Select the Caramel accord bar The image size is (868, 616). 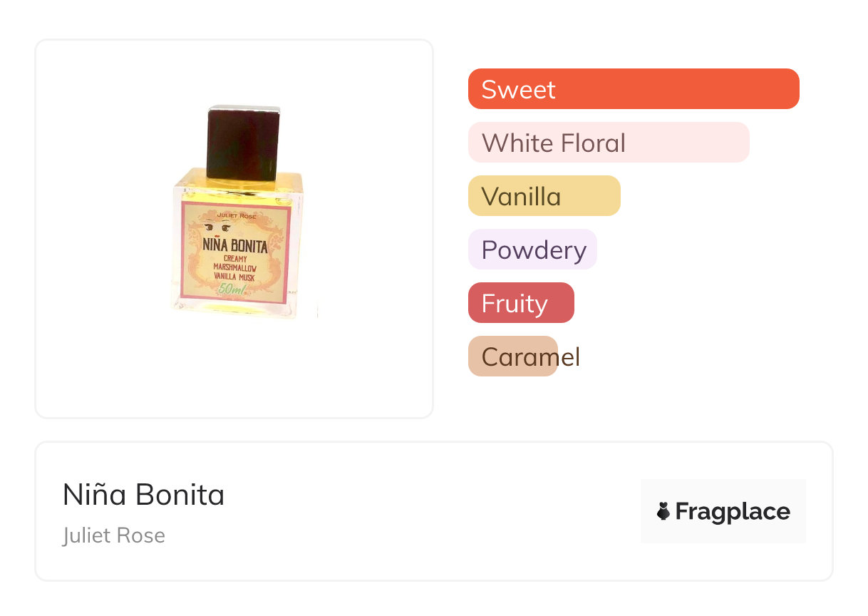[x=512, y=356]
